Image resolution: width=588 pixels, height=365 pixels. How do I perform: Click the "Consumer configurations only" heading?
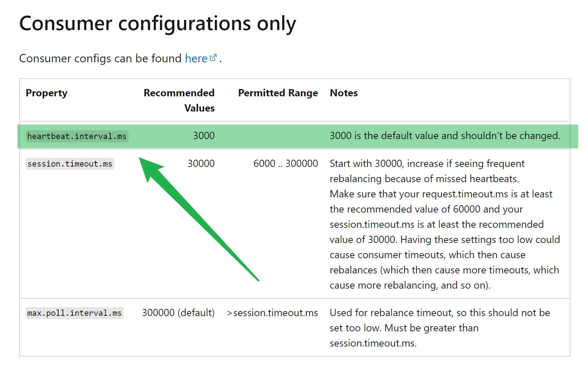(x=157, y=24)
